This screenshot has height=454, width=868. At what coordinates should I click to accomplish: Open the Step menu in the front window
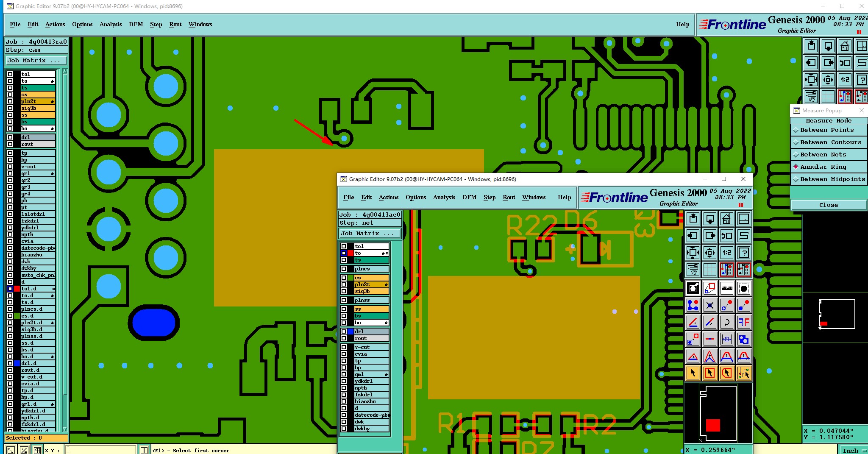pos(490,198)
